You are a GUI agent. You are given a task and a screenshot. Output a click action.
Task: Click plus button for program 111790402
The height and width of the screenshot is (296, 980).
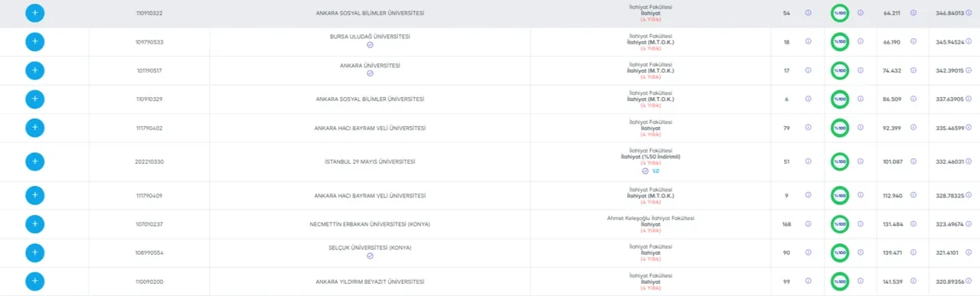click(x=35, y=128)
